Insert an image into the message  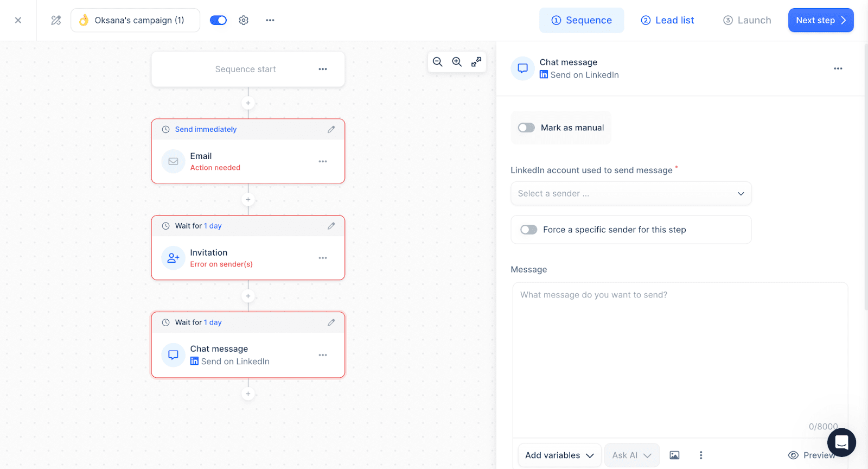click(x=674, y=455)
